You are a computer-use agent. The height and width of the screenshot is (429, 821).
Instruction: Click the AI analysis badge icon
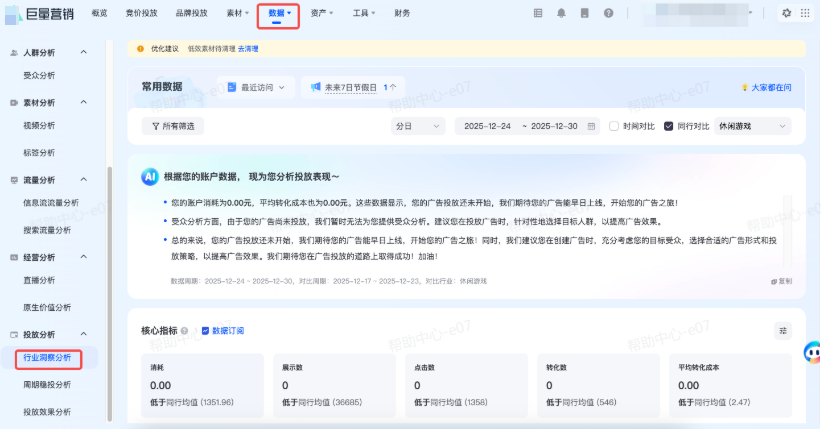[x=150, y=177]
